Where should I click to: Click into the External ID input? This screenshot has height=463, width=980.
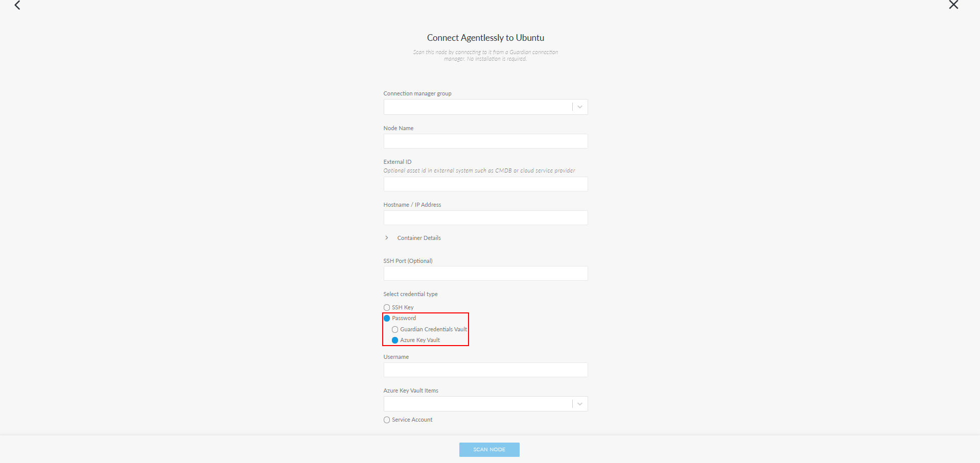(485, 184)
